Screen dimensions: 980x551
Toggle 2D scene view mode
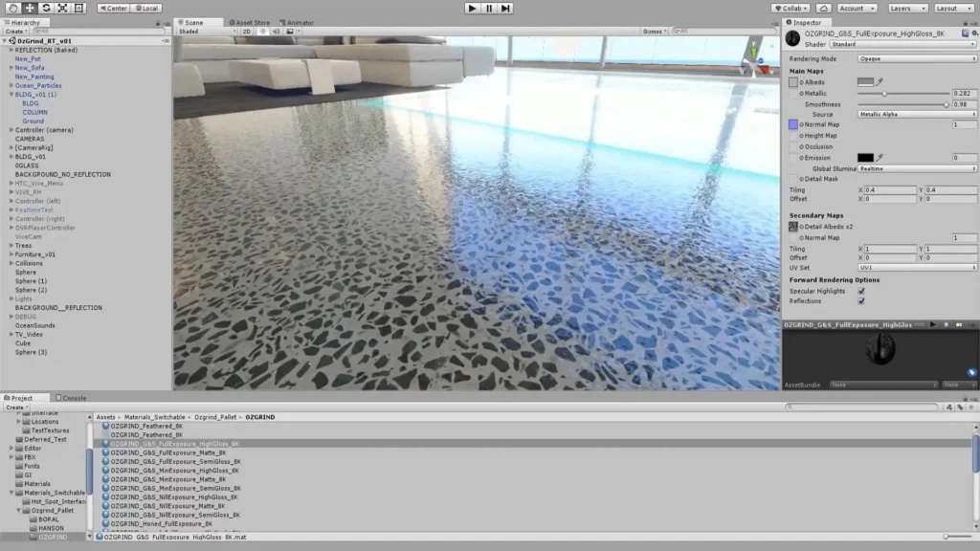(x=246, y=31)
